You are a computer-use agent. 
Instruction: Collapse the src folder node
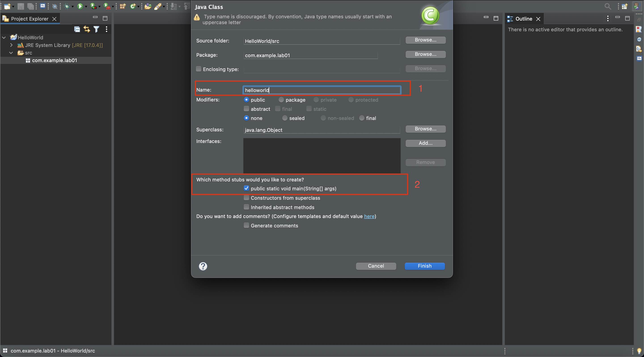point(11,53)
